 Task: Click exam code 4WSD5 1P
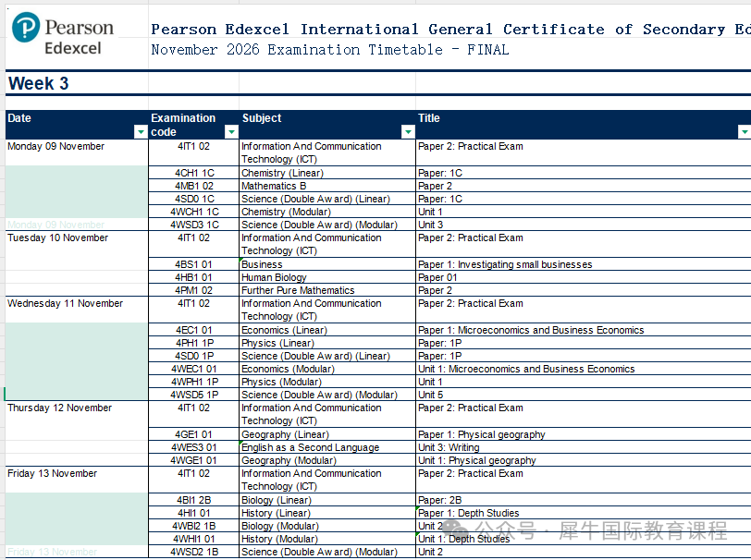point(194,395)
